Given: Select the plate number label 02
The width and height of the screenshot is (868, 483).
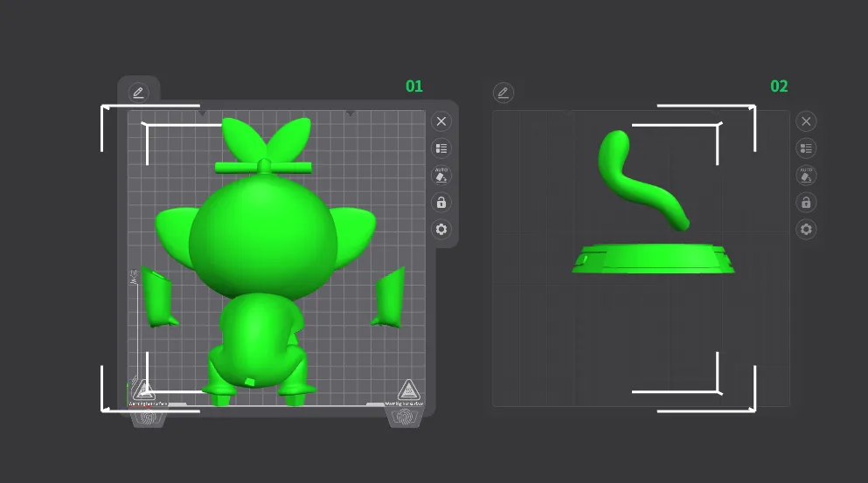Looking at the screenshot, I should tap(779, 86).
